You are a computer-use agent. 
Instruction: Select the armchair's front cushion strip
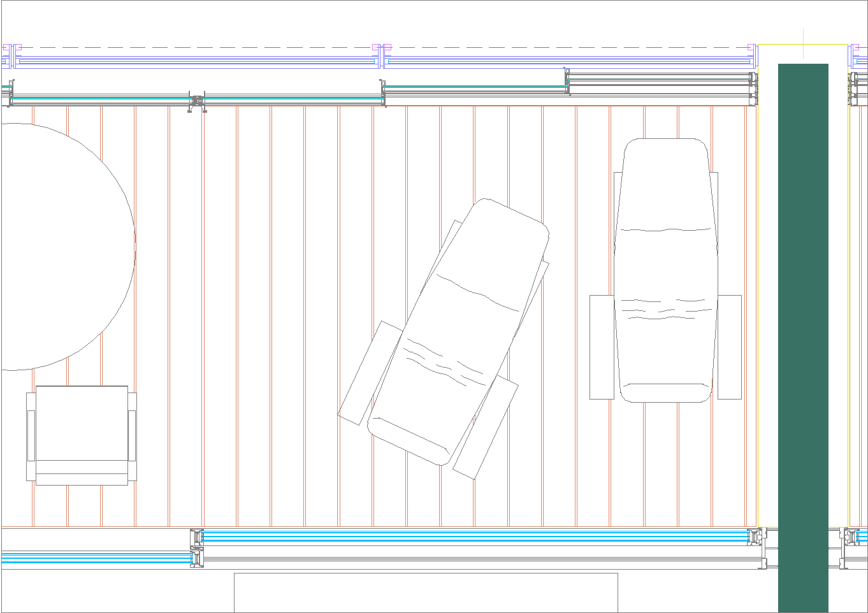tap(82, 479)
